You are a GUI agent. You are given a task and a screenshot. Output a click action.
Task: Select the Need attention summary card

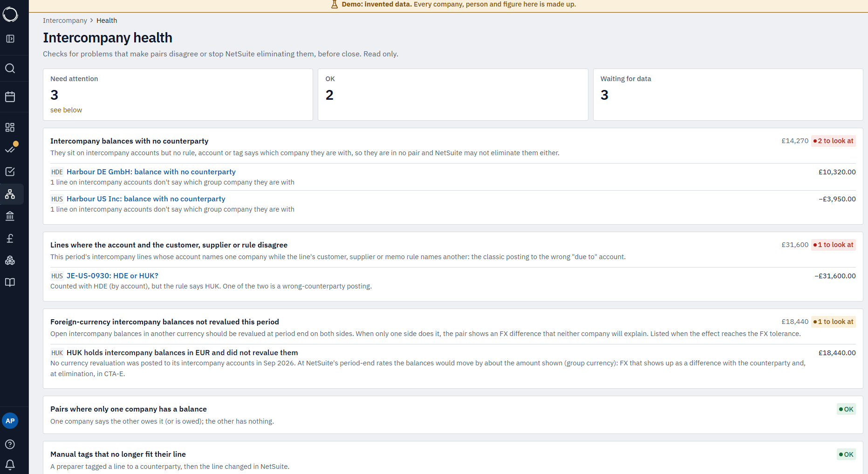(178, 95)
